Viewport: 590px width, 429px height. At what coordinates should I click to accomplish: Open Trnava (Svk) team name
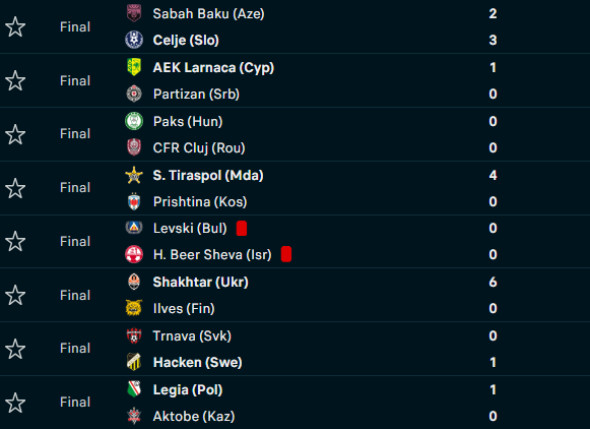[192, 336]
